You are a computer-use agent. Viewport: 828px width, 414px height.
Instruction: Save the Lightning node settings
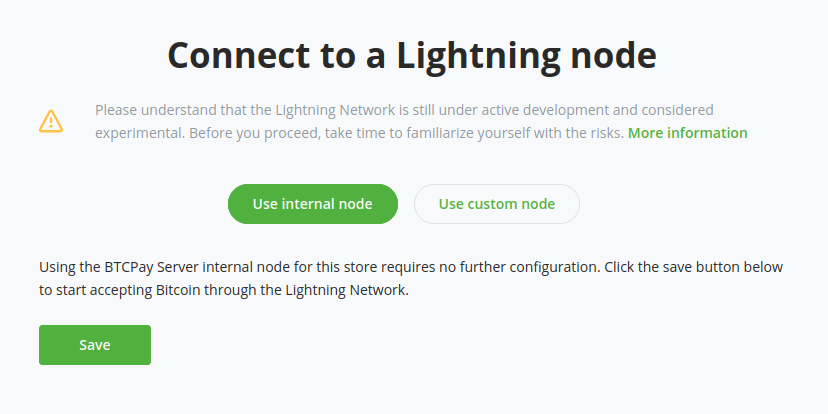pos(95,345)
